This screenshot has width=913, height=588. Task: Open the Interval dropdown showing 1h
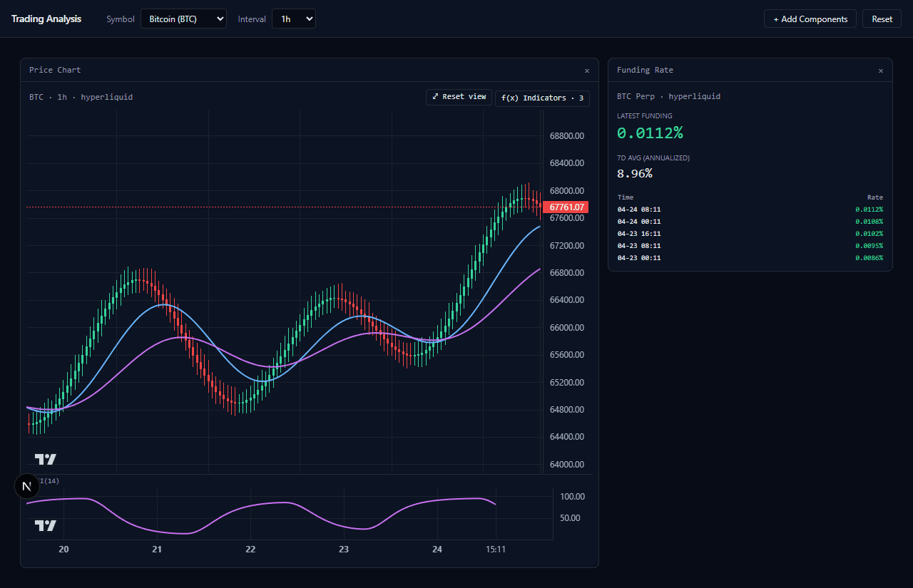click(x=294, y=19)
